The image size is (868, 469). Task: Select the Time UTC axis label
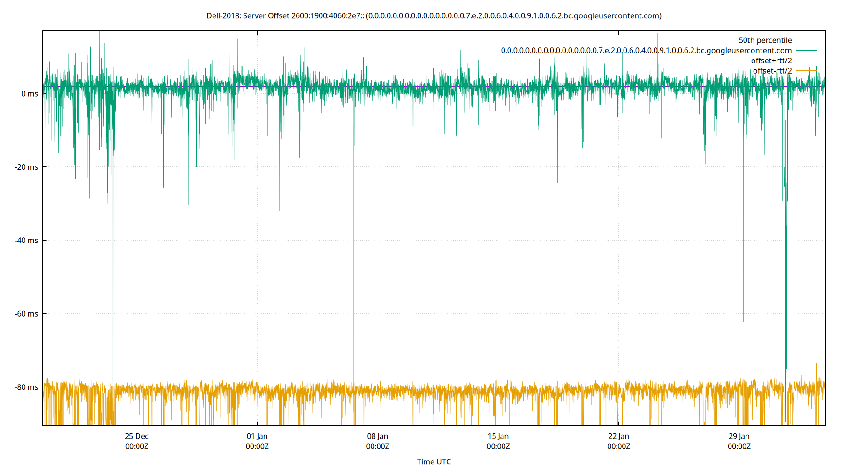coord(434,461)
